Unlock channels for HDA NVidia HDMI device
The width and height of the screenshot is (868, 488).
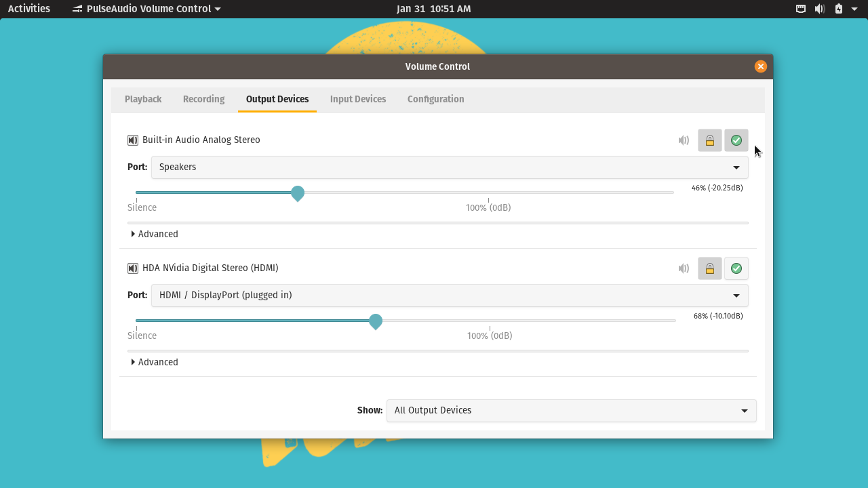pos(709,268)
